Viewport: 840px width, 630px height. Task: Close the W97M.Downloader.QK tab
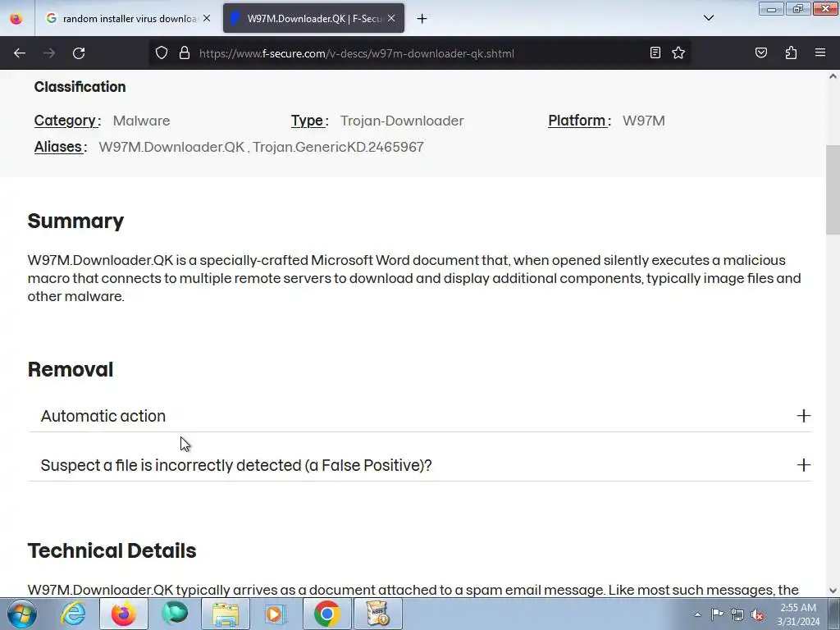[x=391, y=18]
